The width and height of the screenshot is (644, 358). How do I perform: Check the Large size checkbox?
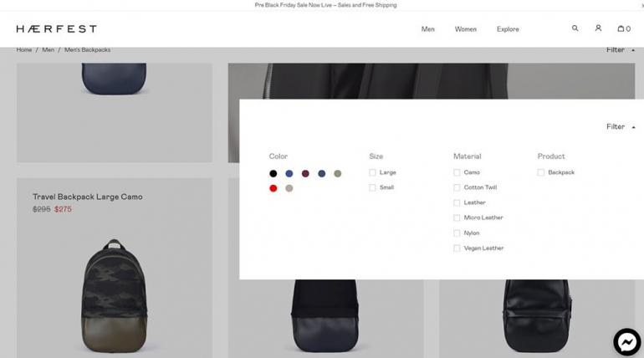pyautogui.click(x=372, y=172)
